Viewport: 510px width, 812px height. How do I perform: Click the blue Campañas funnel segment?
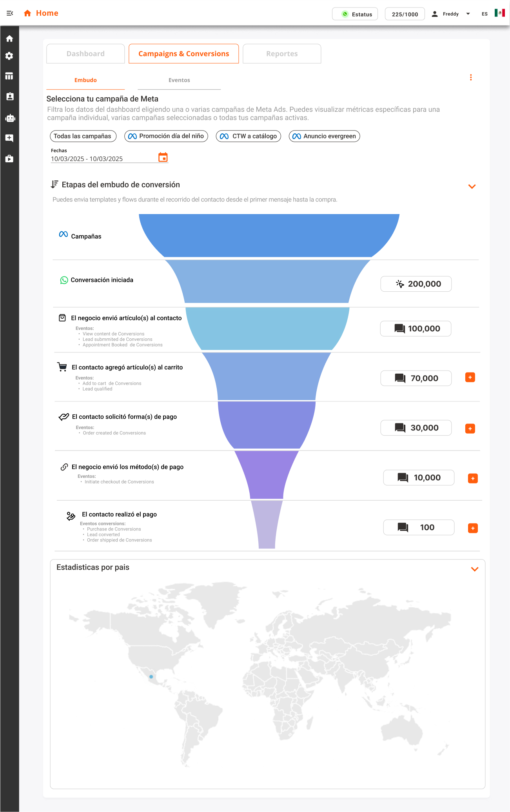point(269,235)
